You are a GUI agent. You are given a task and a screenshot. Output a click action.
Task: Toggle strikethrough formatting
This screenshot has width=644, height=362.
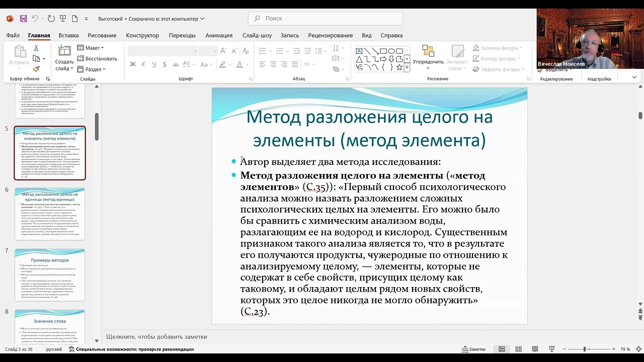pos(176,64)
